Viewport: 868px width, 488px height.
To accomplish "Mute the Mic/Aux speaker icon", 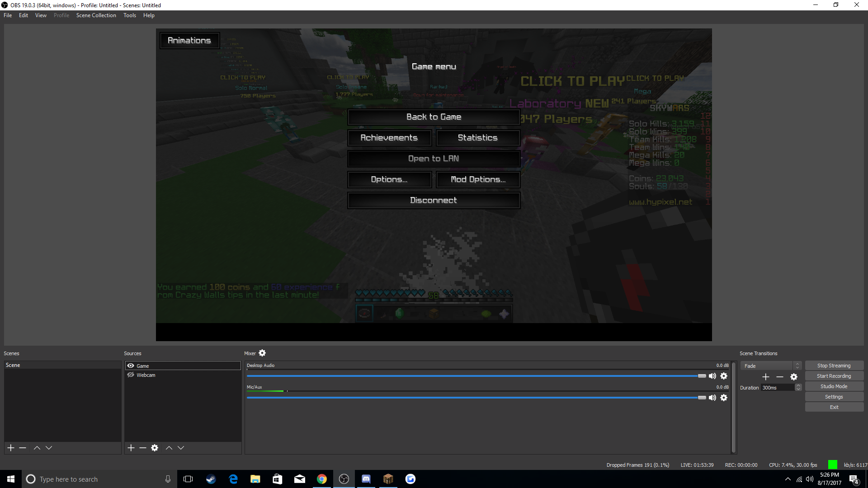I will pyautogui.click(x=712, y=398).
